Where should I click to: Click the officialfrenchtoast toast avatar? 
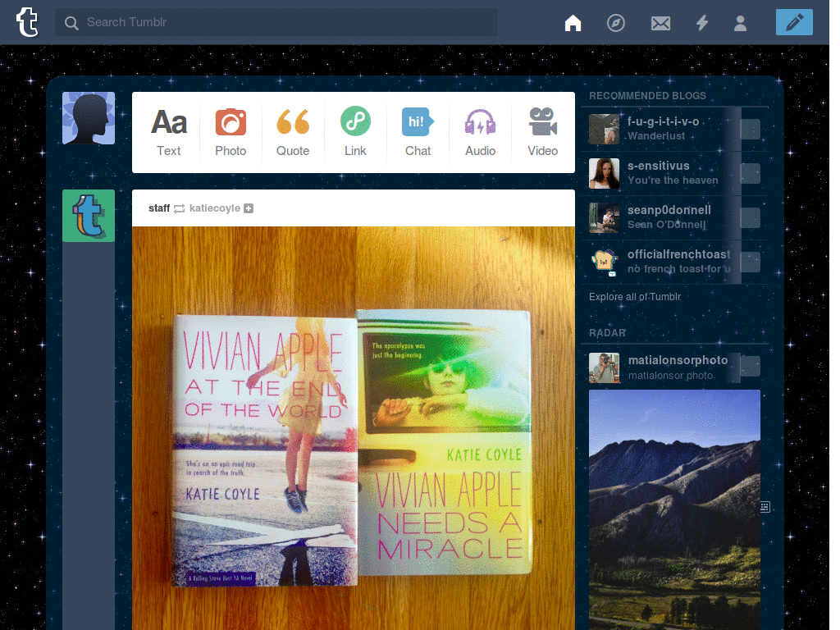pyautogui.click(x=604, y=262)
